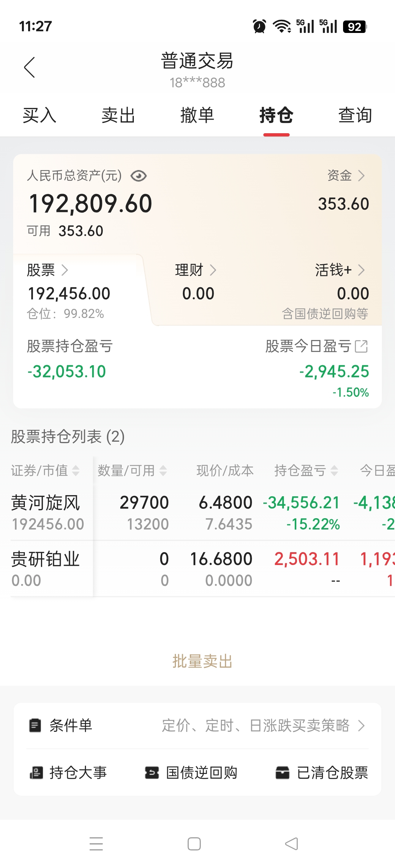Tap the 批量卖出 button
Viewport: 395px width, 868px height.
pos(202,661)
